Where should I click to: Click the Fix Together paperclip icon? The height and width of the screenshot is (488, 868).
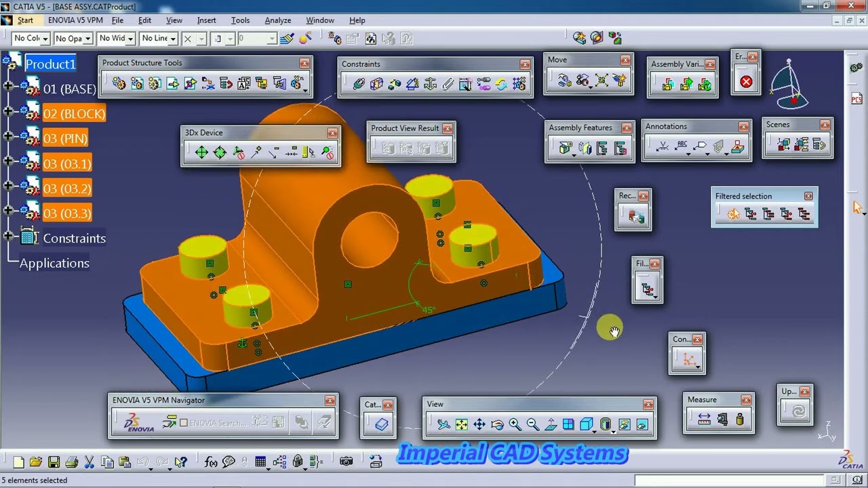pyautogui.click(x=448, y=84)
